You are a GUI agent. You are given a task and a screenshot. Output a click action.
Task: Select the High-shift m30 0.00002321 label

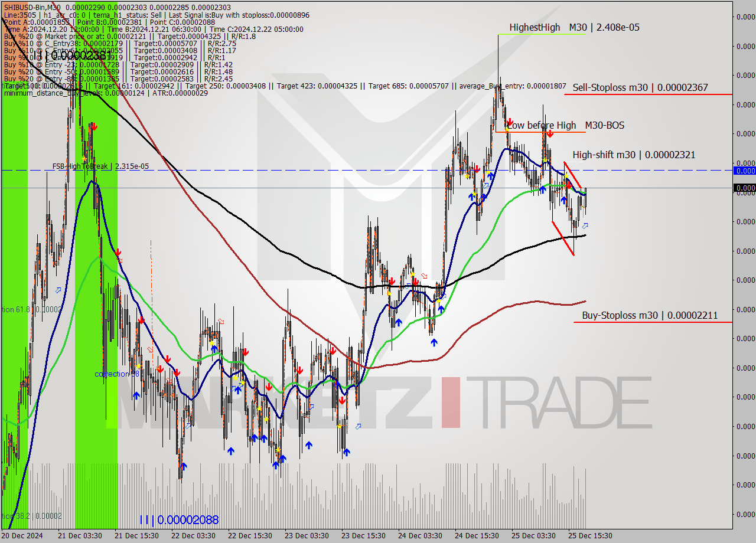[634, 155]
